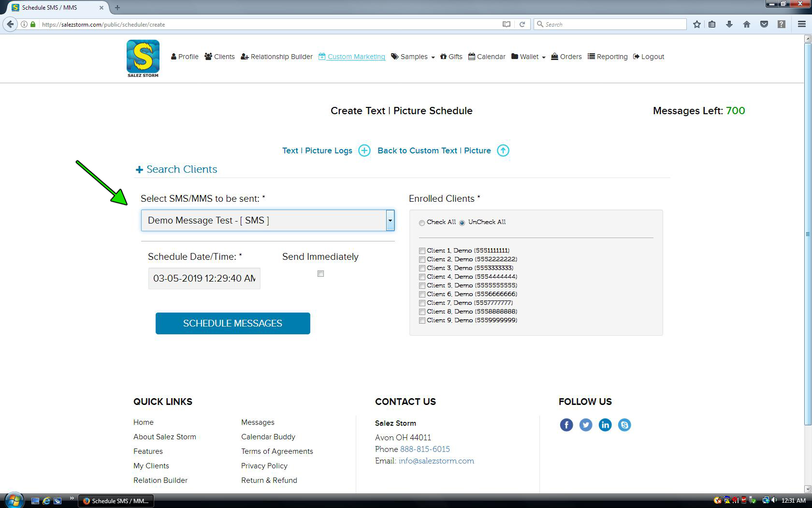Tick the Client 5, Demo checkbox
The image size is (812, 508).
(422, 285)
